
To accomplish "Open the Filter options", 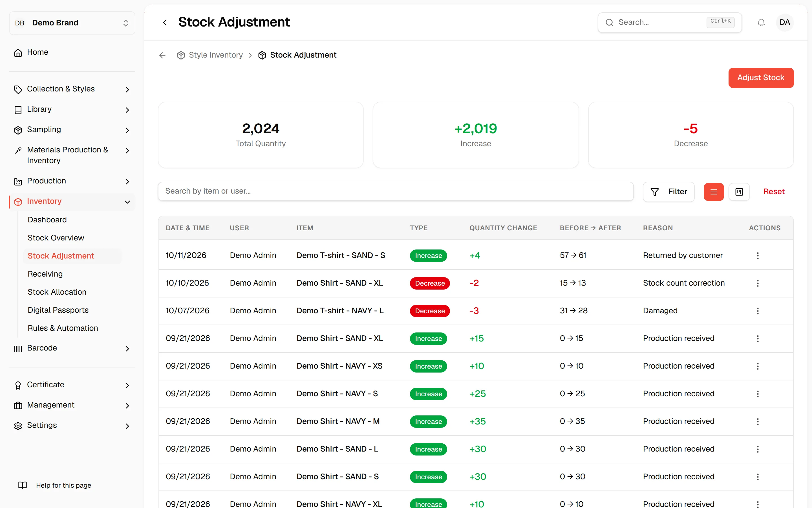I will point(668,192).
